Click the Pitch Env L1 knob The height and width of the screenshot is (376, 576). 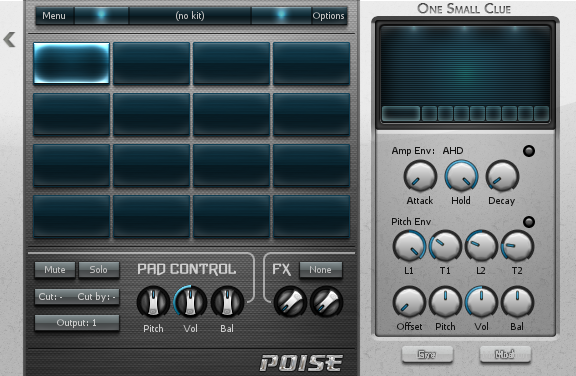pos(409,246)
